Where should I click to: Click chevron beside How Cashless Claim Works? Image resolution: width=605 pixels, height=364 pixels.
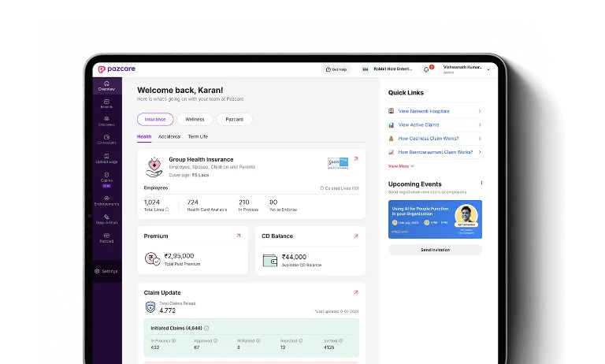tap(480, 138)
